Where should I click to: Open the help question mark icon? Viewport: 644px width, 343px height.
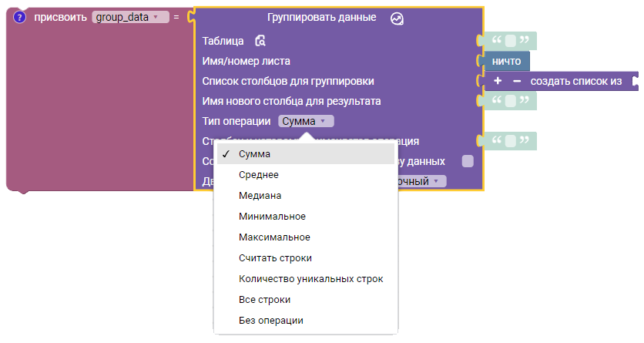pyautogui.click(x=19, y=17)
